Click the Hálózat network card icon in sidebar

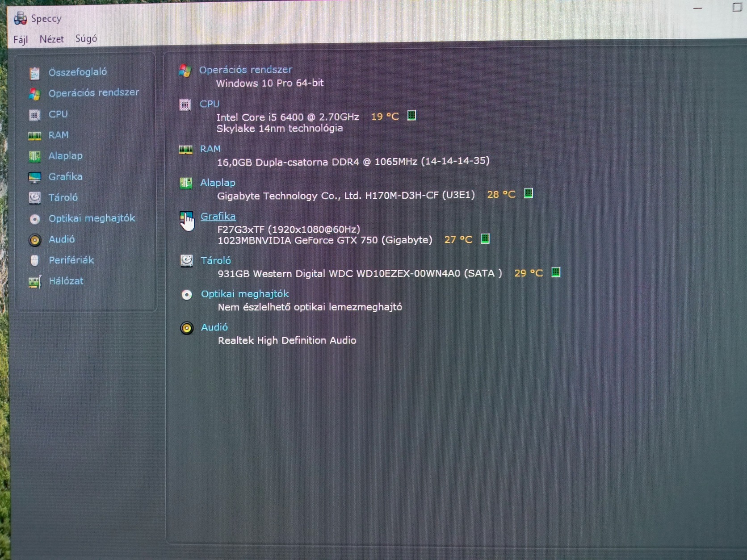tap(34, 282)
